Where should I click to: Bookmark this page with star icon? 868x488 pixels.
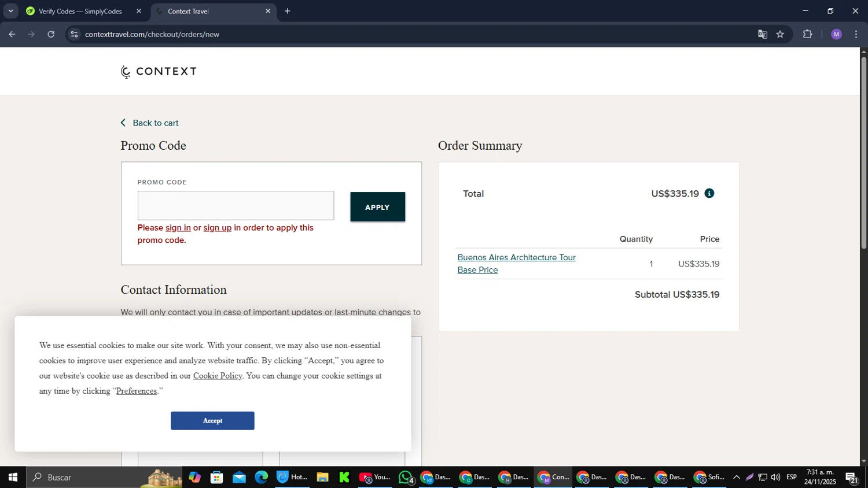pos(780,34)
